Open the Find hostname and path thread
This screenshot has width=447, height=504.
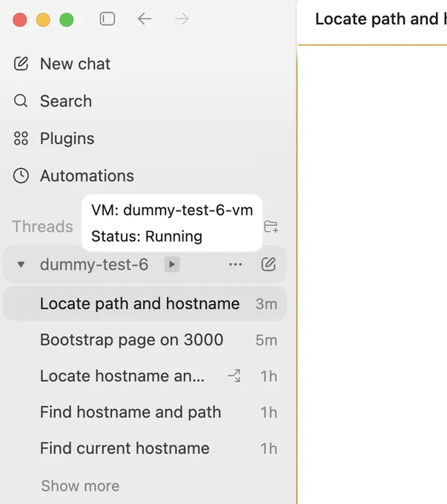coord(145,412)
